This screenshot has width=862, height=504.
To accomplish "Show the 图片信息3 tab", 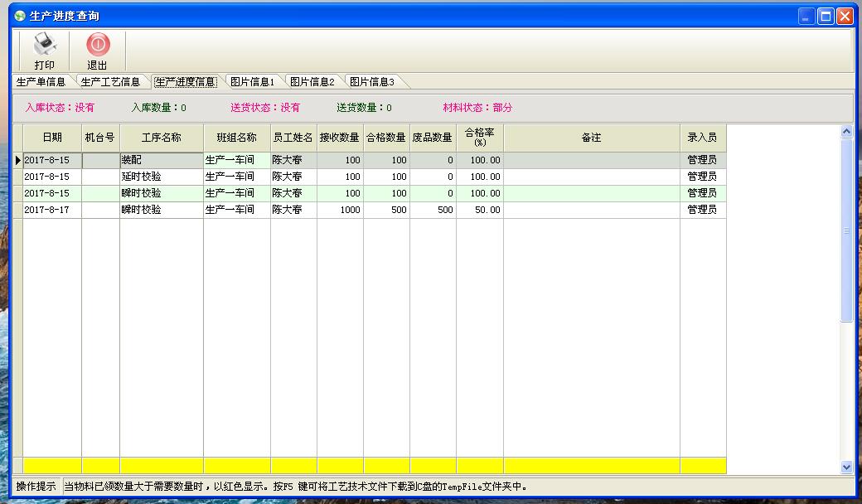I will point(371,82).
